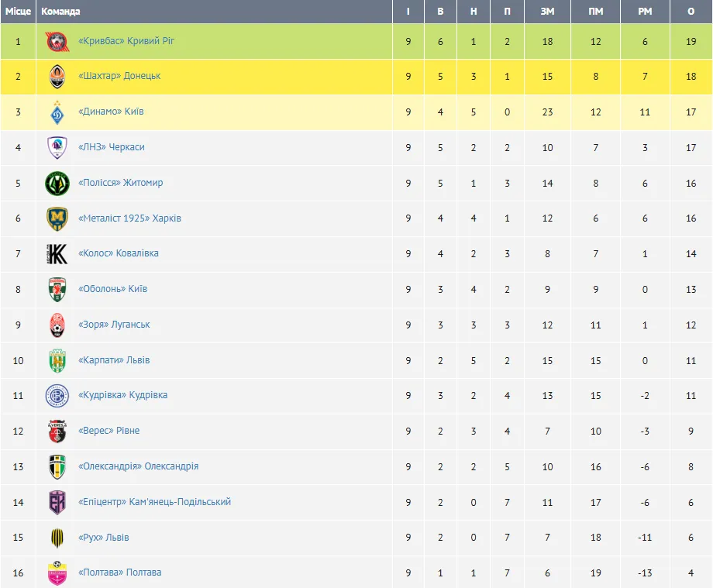Click the Metalist 1925 Kharkiv crest
This screenshot has height=588, width=713.
click(x=57, y=218)
